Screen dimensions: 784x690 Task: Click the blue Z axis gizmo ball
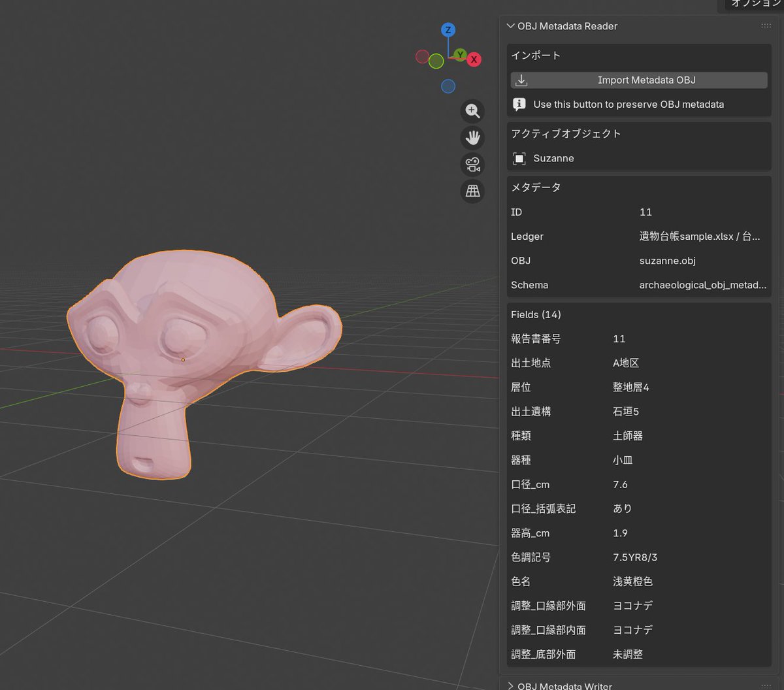[448, 30]
